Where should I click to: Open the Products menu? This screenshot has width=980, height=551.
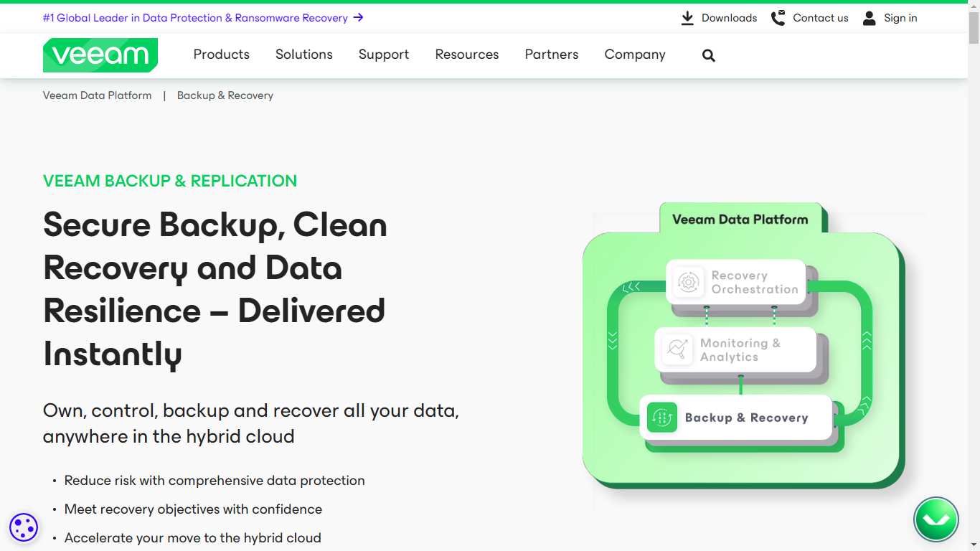tap(222, 55)
